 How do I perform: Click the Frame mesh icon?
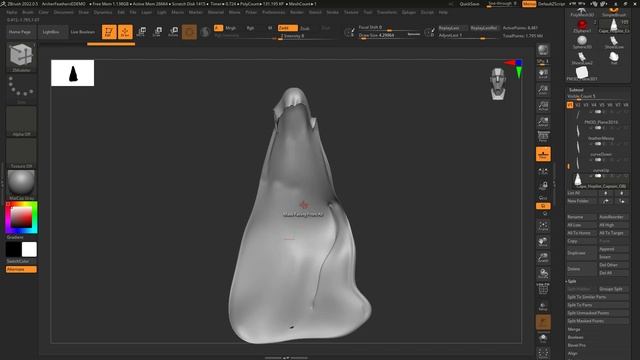(x=543, y=226)
